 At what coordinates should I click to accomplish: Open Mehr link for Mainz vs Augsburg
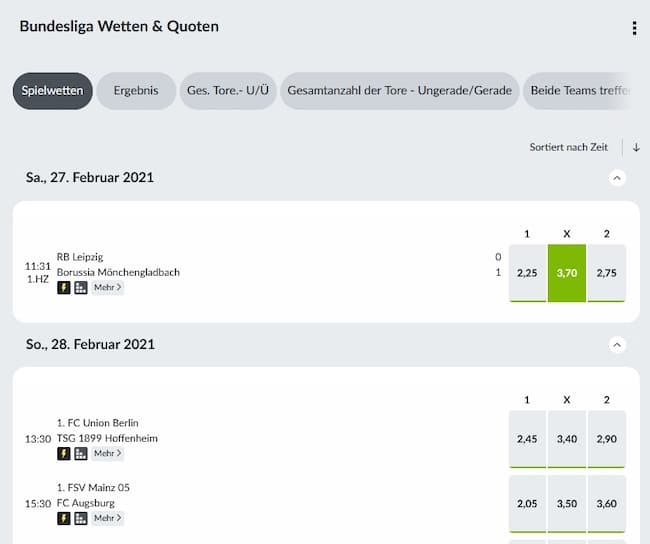[107, 518]
